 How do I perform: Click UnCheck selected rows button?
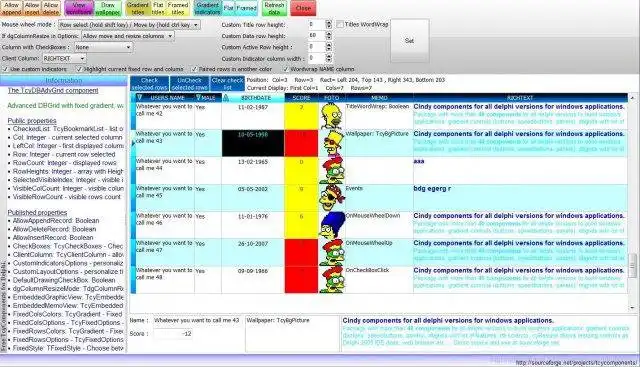[189, 84]
